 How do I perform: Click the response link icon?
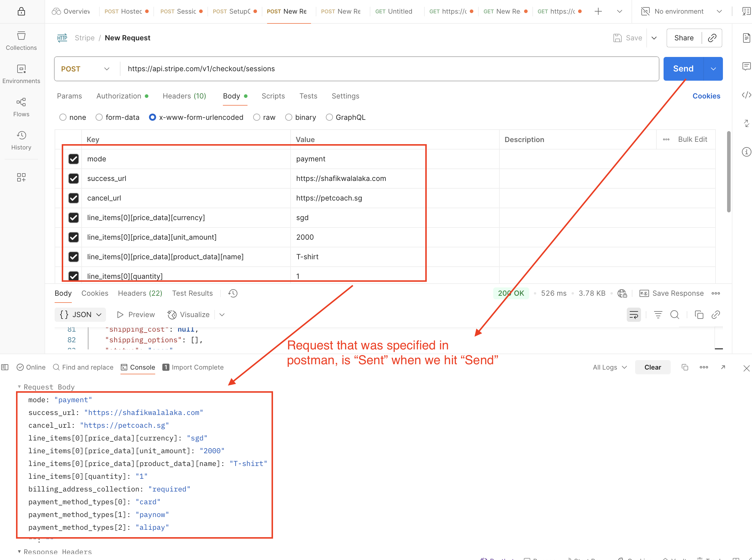point(715,315)
